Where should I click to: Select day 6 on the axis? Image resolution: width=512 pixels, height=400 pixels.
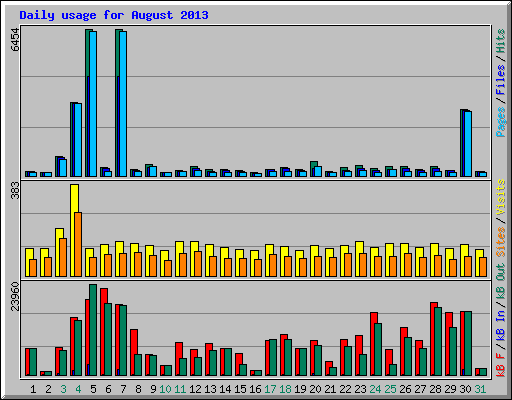point(108,389)
